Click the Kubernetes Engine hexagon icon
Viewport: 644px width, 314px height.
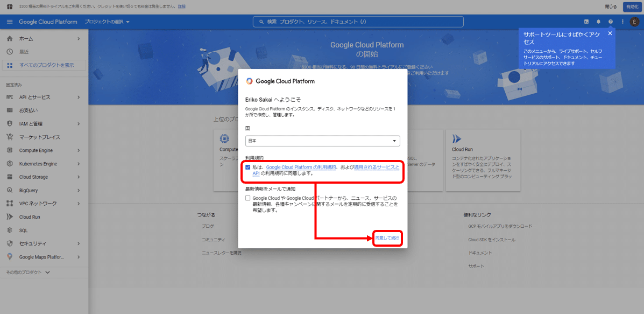(x=10, y=164)
